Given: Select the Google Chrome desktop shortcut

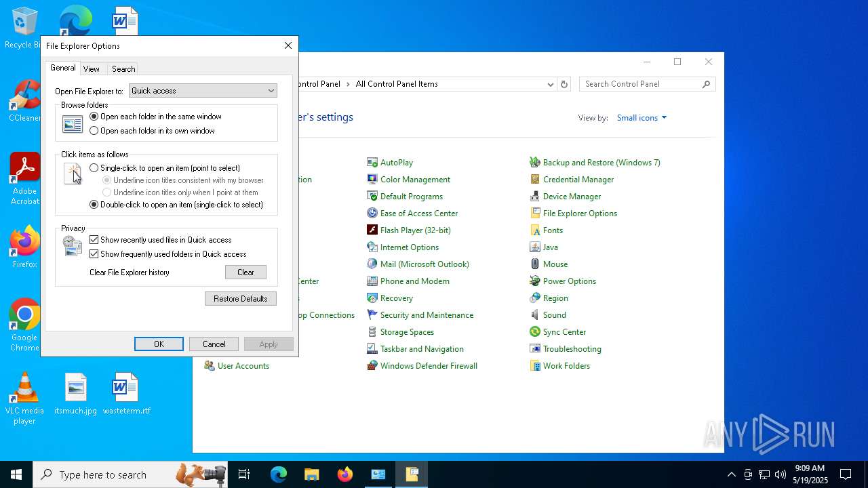Looking at the screenshot, I should [x=24, y=325].
